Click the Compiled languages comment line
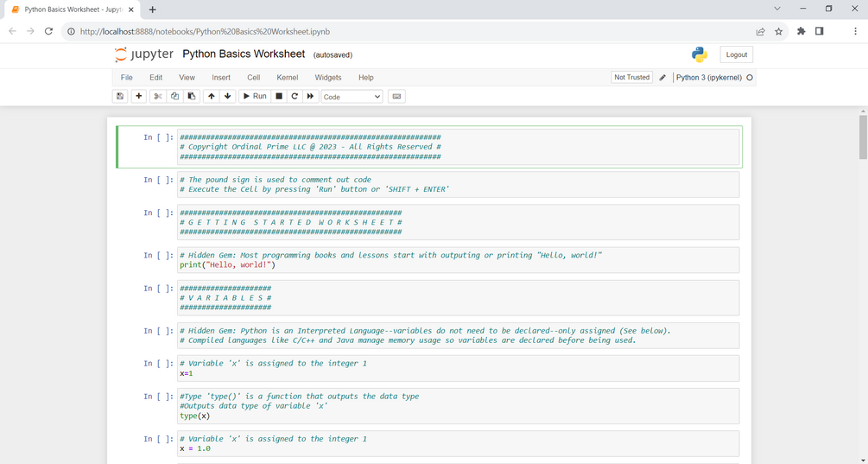 point(408,340)
